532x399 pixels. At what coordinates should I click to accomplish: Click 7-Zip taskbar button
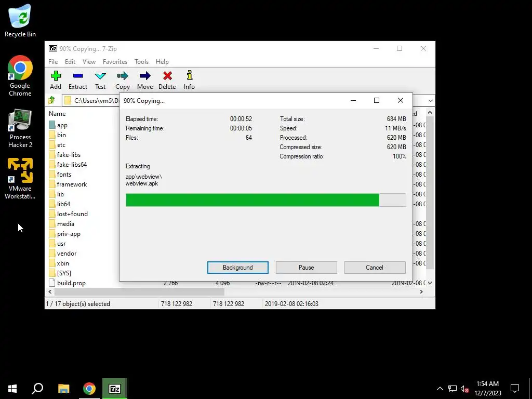point(115,389)
